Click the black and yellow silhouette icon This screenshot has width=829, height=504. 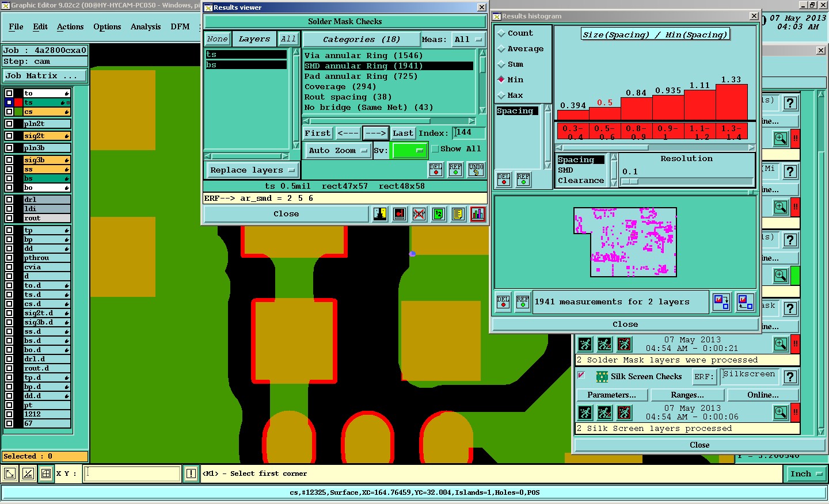coord(380,214)
